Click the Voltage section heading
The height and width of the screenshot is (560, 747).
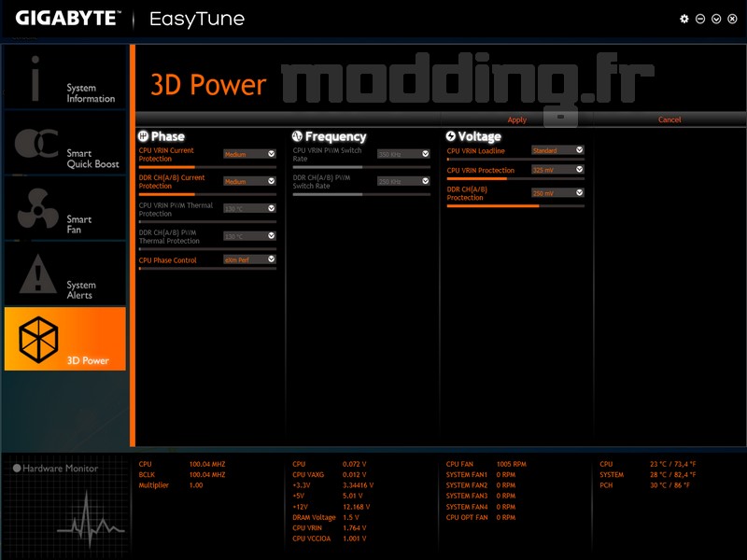[x=473, y=136]
